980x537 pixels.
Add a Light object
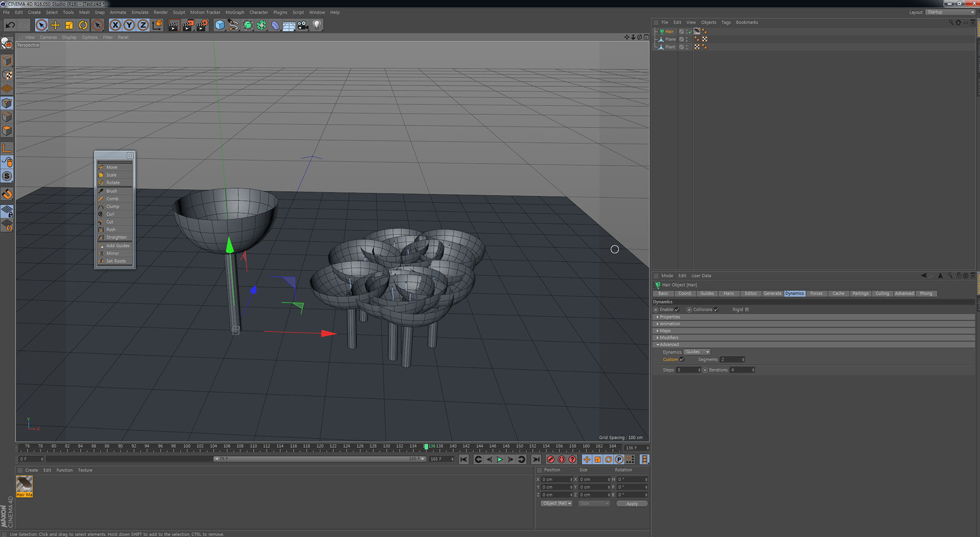point(317,25)
